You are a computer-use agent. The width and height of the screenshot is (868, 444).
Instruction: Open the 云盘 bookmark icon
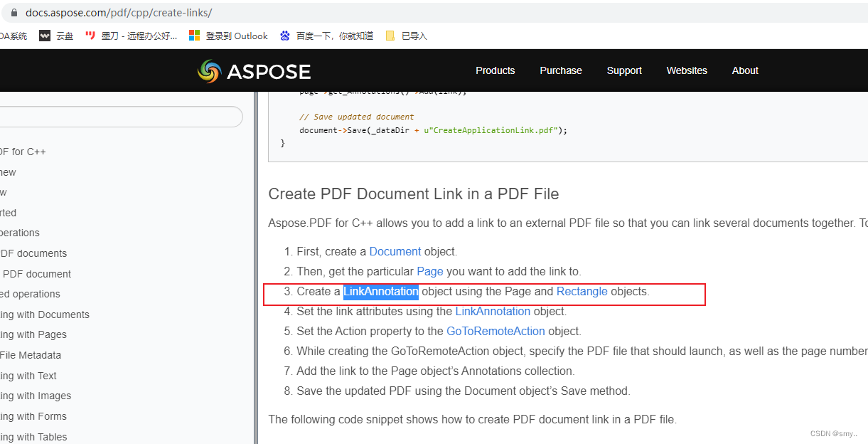45,36
